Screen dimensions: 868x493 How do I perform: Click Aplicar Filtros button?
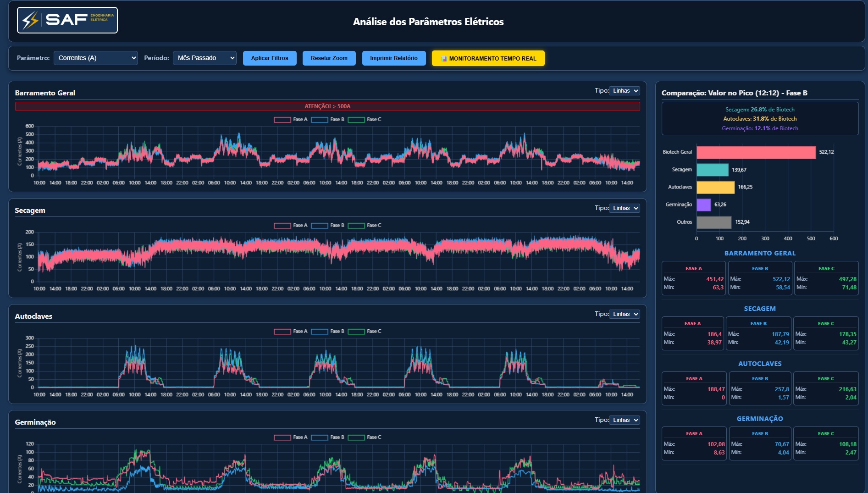tap(270, 58)
